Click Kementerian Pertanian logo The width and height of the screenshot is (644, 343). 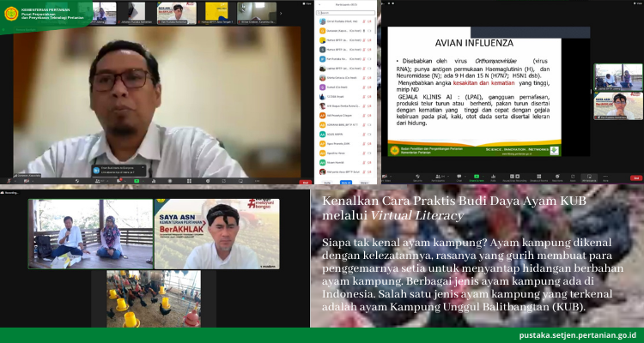[11, 14]
